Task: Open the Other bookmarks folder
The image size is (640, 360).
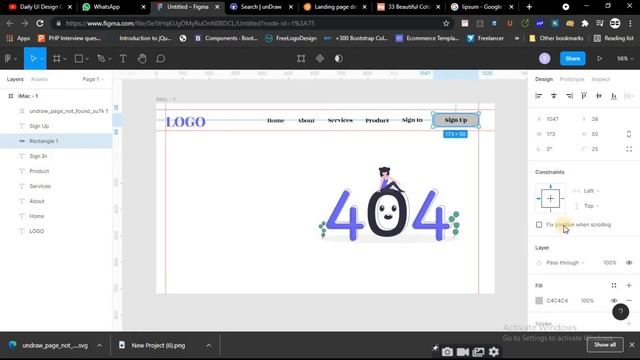Action: 556,38
